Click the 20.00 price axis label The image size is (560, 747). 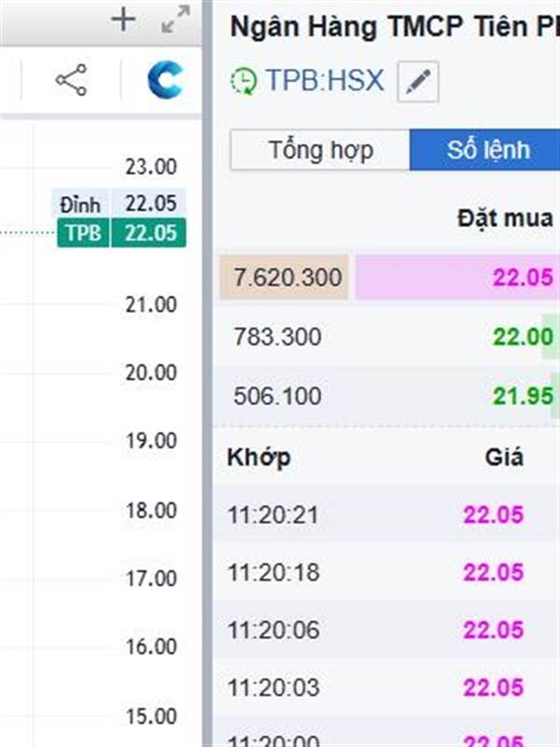pyautogui.click(x=151, y=373)
